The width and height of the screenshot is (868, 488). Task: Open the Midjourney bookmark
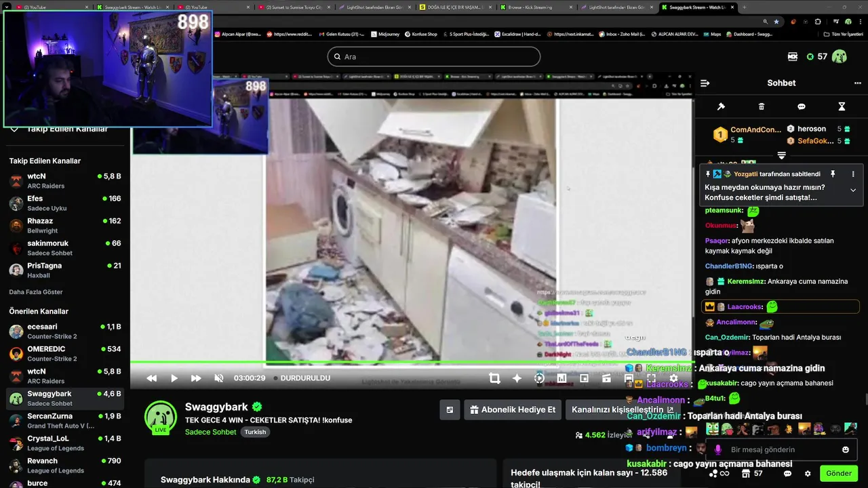[x=386, y=34]
